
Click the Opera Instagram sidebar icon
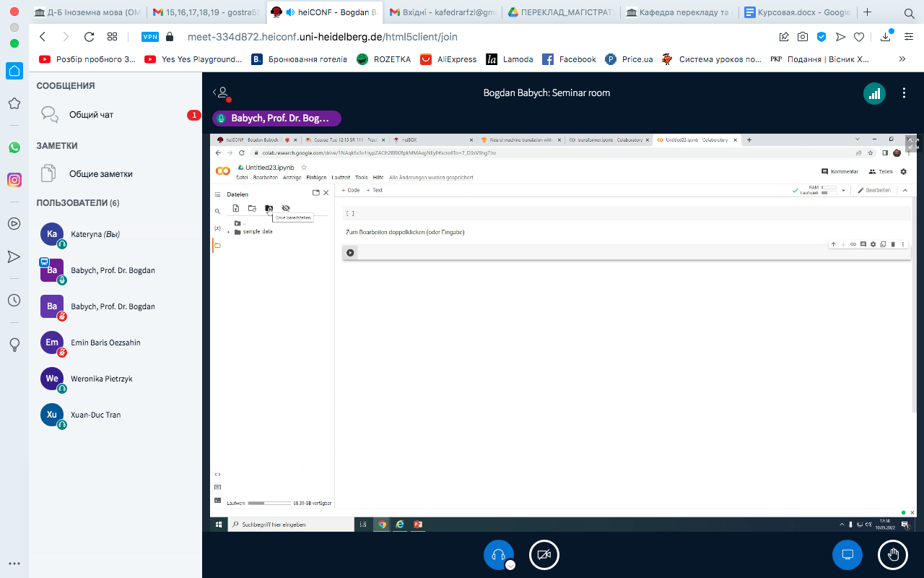pos(14,180)
